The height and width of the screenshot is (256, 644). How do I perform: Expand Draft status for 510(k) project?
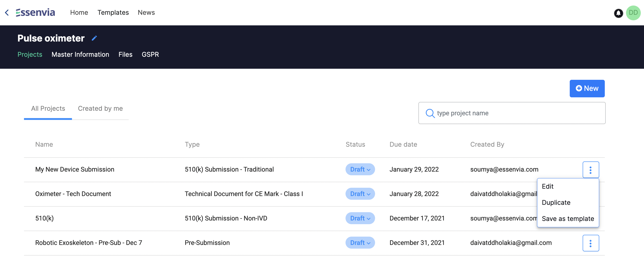pyautogui.click(x=360, y=218)
